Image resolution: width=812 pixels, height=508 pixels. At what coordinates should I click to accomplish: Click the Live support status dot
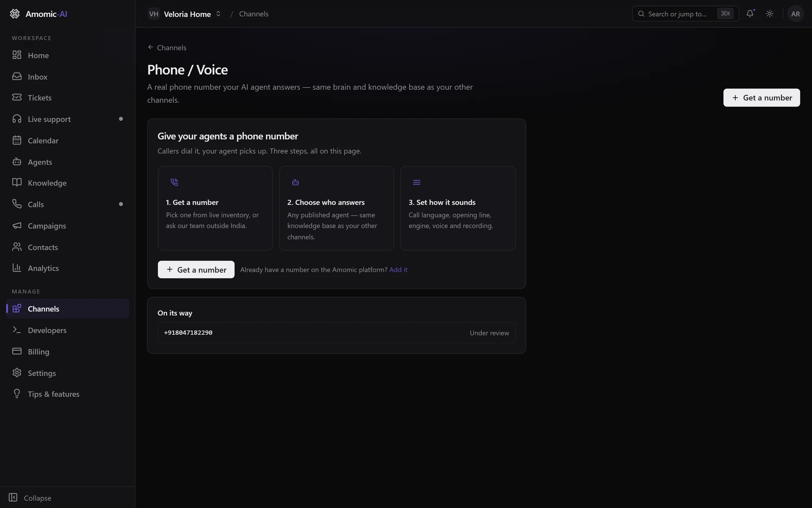pyautogui.click(x=121, y=119)
